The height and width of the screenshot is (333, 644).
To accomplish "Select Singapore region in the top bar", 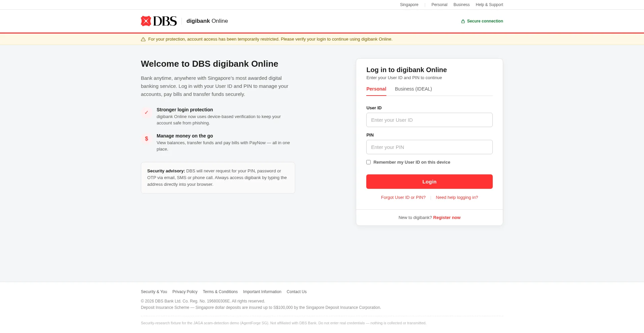I will [409, 5].
